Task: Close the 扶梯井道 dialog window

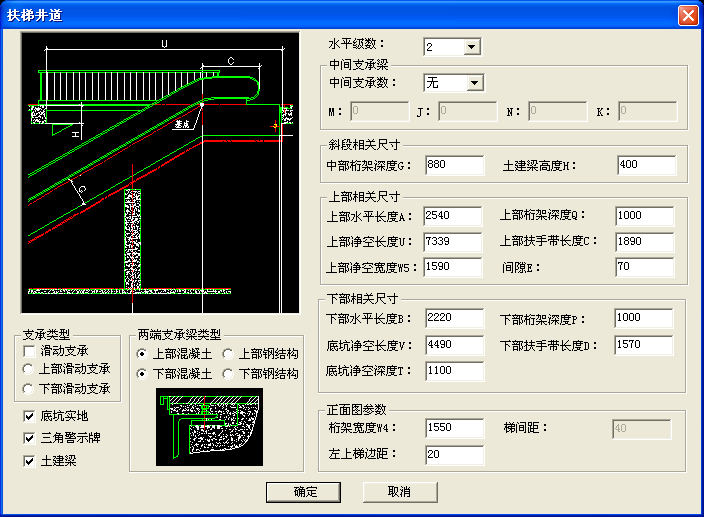Action: coord(687,16)
